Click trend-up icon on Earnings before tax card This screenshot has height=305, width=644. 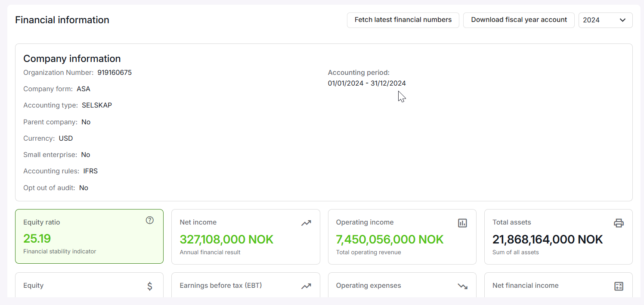(306, 286)
